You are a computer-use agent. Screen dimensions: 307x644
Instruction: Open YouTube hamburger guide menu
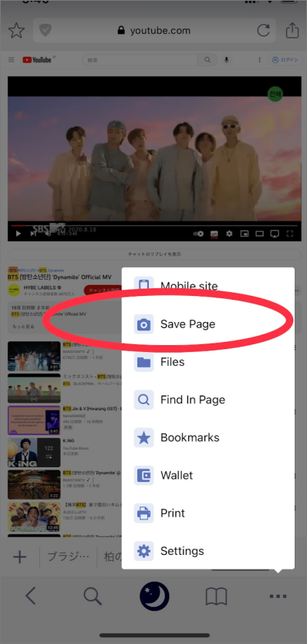[x=12, y=60]
